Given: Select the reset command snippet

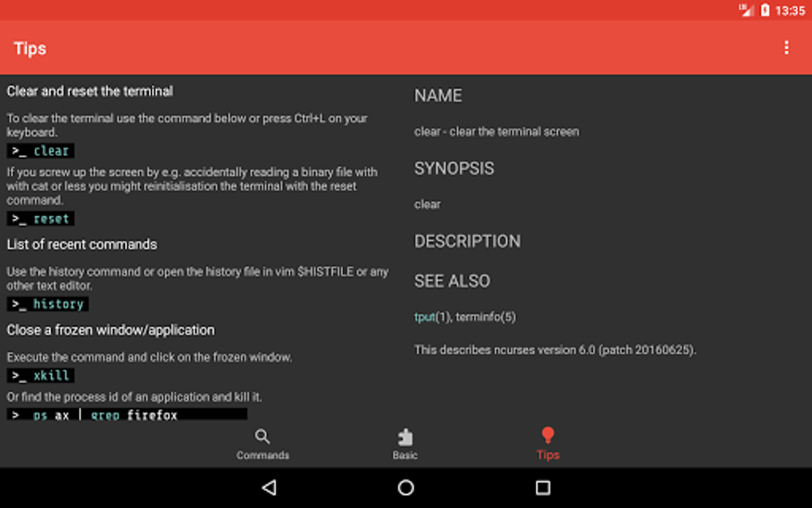Looking at the screenshot, I should (x=39, y=218).
